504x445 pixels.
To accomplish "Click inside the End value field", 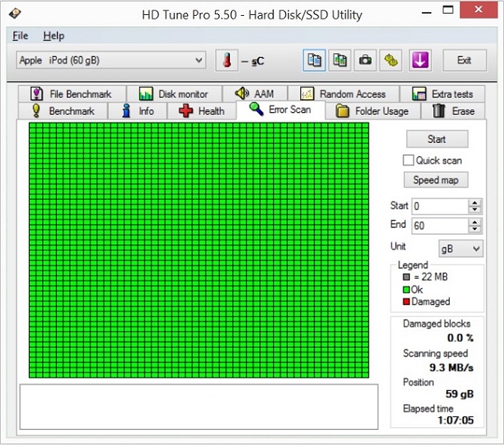I will 438,226.
